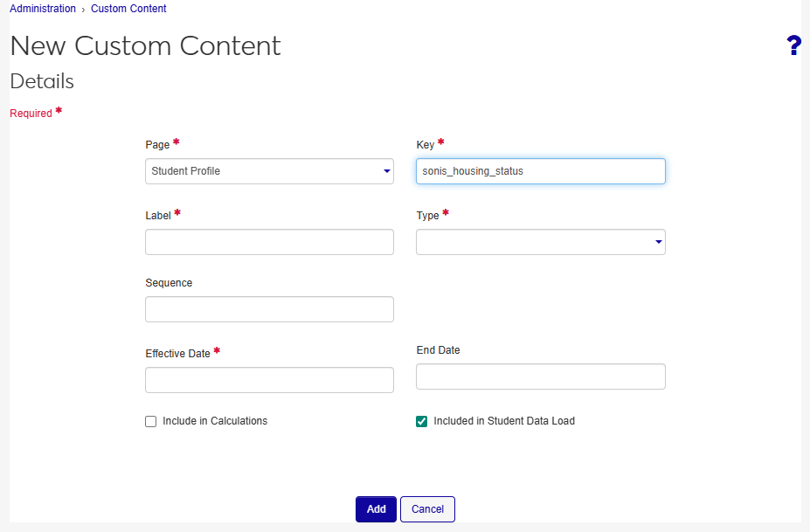Expand the Page dropdown showing Student Profile

(x=269, y=171)
